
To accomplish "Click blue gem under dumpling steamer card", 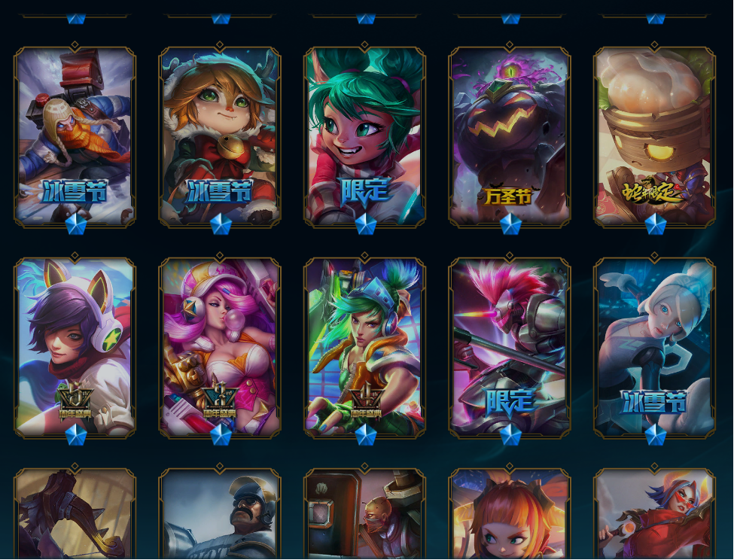I will pyautogui.click(x=656, y=224).
